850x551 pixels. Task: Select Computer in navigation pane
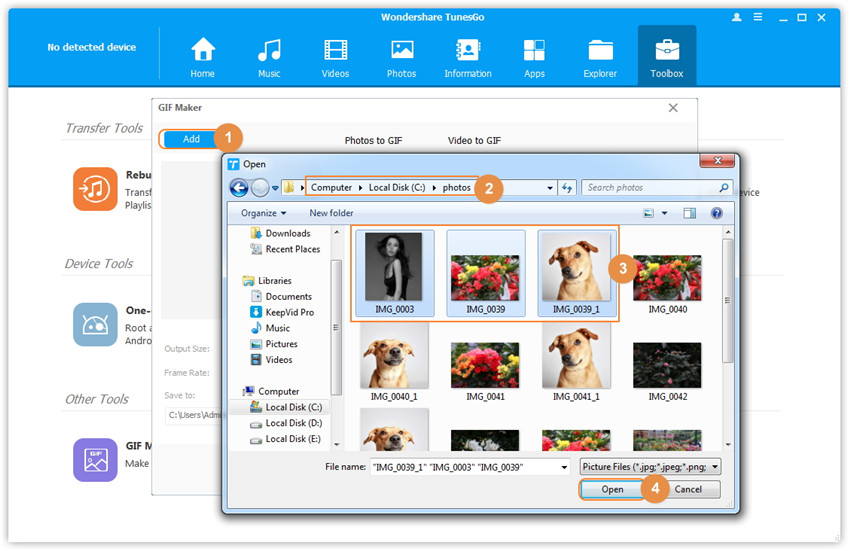coord(272,391)
